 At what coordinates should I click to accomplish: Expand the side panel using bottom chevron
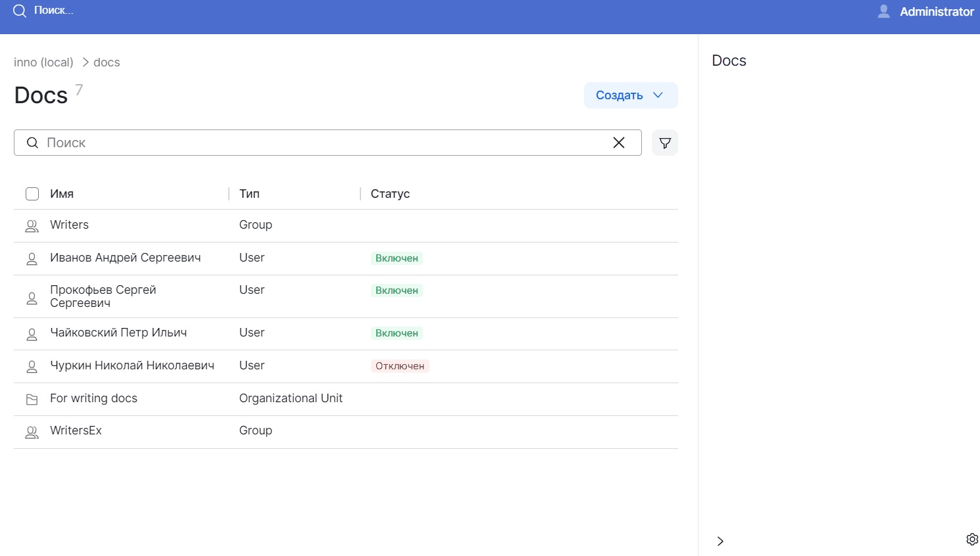(720, 541)
